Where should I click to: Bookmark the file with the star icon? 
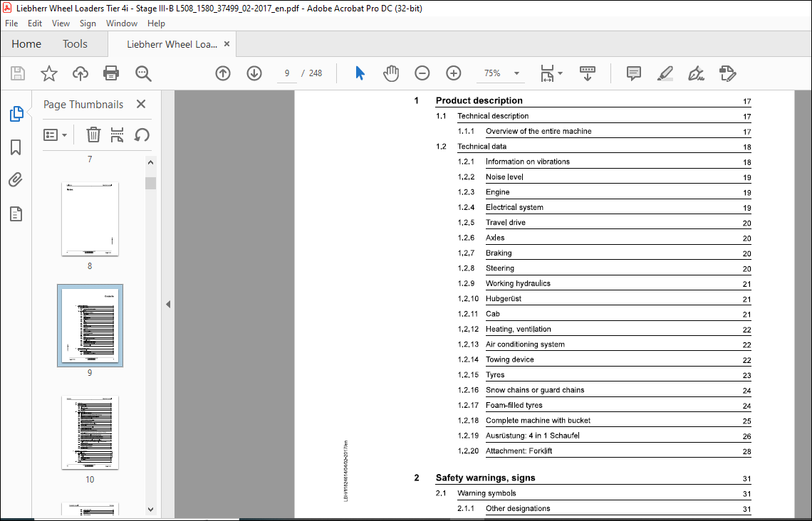[49, 73]
